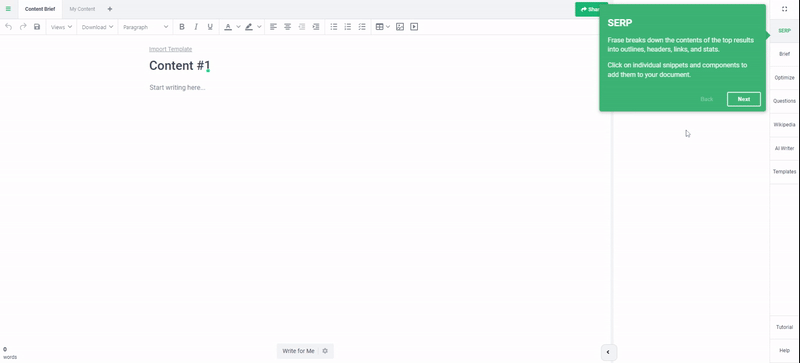Open the Tutorial panel

click(784, 327)
